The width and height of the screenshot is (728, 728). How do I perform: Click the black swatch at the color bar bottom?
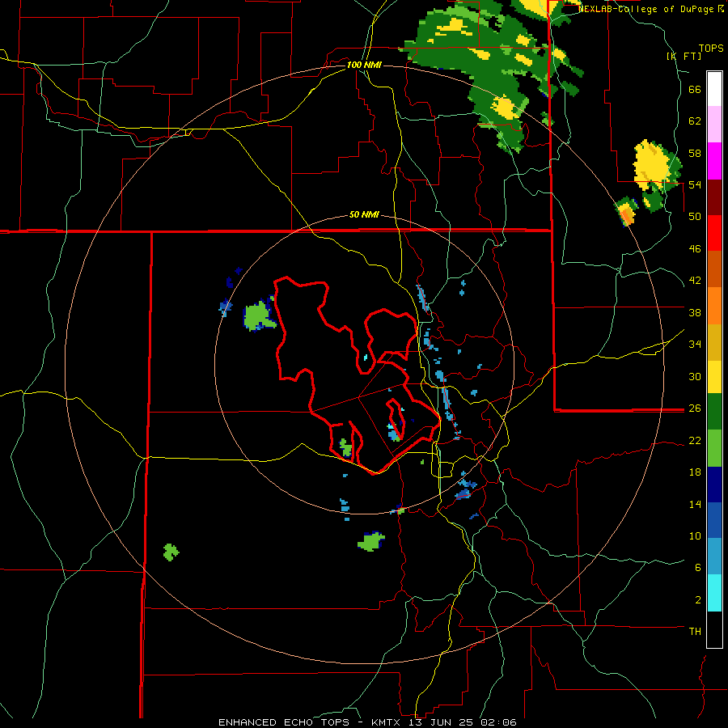coord(714,629)
